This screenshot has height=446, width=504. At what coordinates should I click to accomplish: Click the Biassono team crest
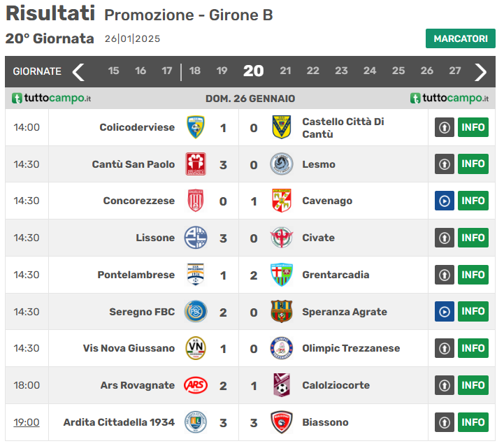[281, 422]
